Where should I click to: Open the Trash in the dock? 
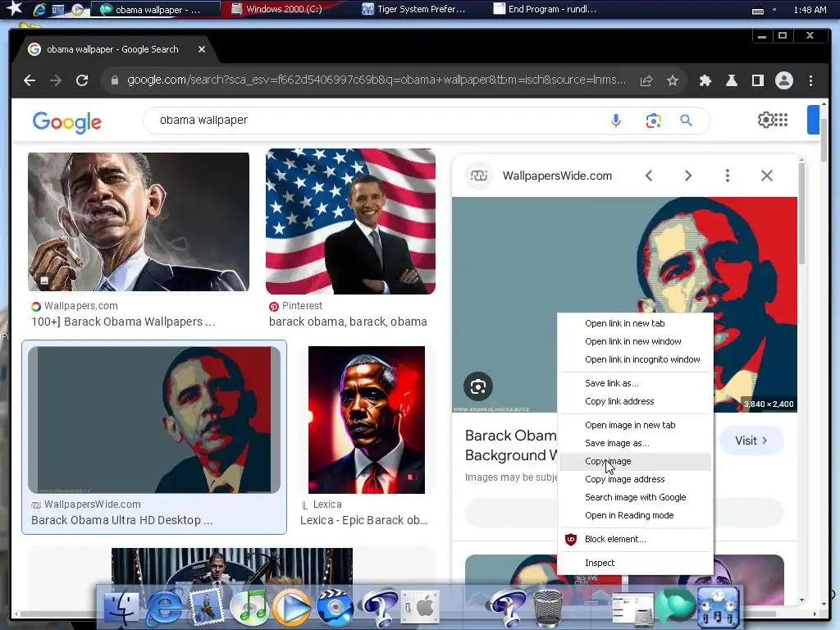[548, 608]
